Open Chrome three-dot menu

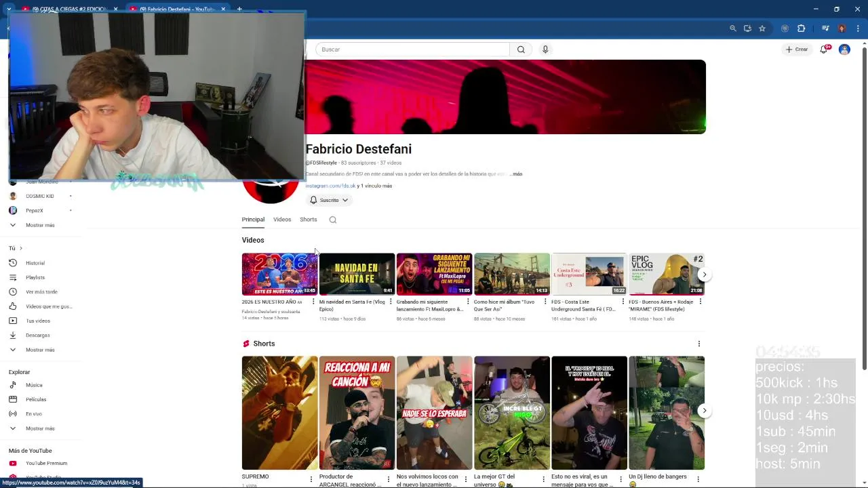click(858, 28)
